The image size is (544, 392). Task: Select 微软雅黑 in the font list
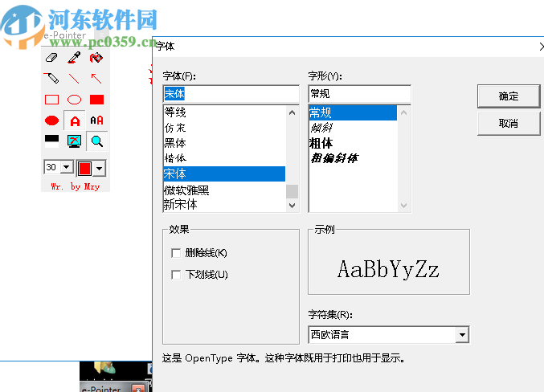point(224,190)
